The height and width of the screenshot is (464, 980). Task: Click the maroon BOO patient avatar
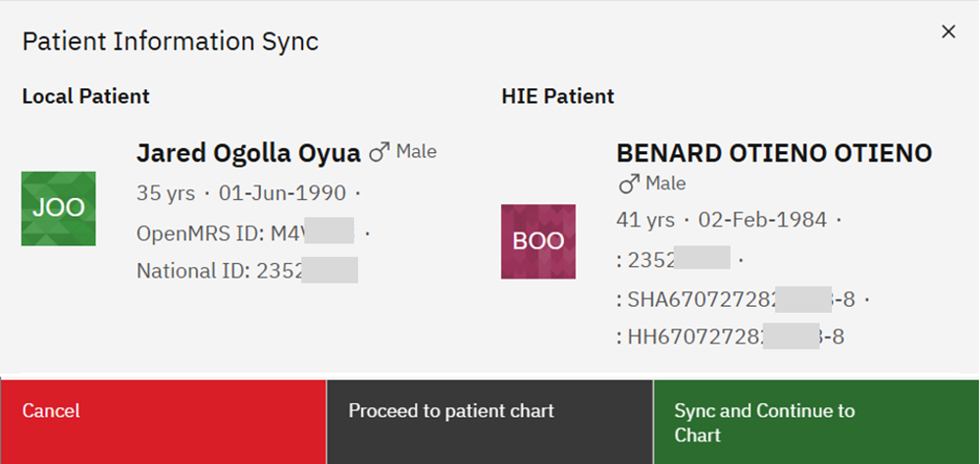(x=539, y=241)
